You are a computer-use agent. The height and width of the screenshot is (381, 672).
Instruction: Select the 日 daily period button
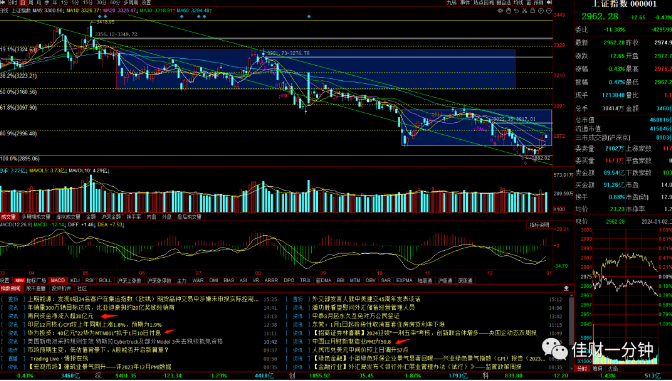click(x=23, y=3)
